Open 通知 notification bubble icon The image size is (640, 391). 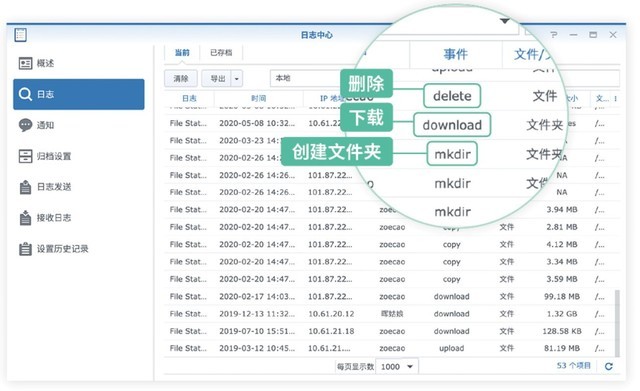tap(25, 125)
